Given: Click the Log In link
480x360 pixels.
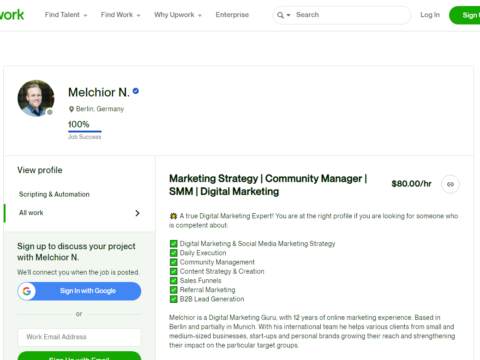Looking at the screenshot, I should tap(430, 15).
